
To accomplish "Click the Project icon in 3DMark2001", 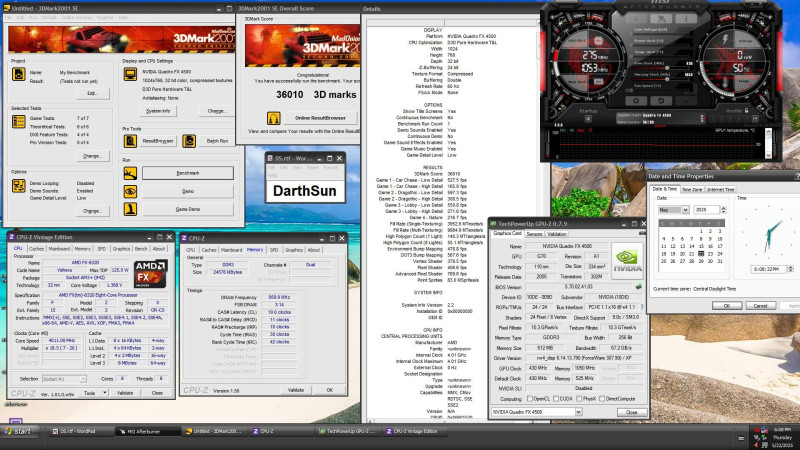I will (18, 74).
